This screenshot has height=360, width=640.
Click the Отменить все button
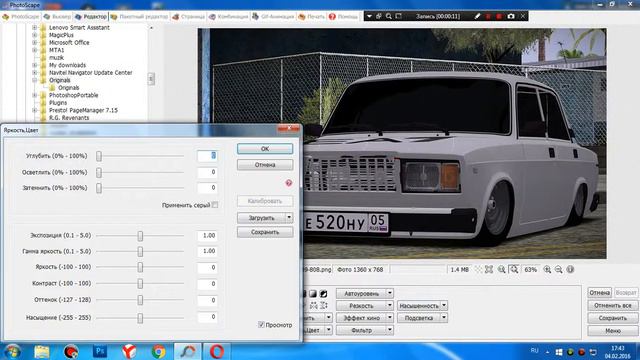(x=613, y=305)
